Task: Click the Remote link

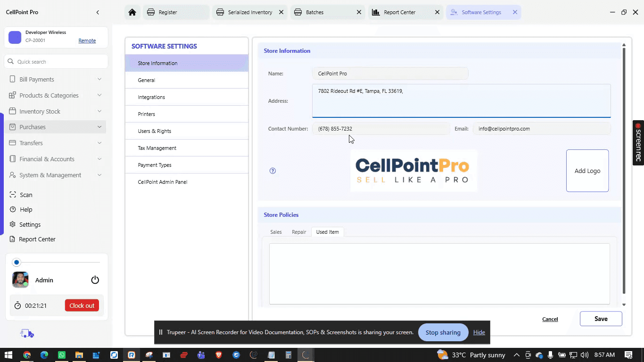Action: tap(87, 41)
